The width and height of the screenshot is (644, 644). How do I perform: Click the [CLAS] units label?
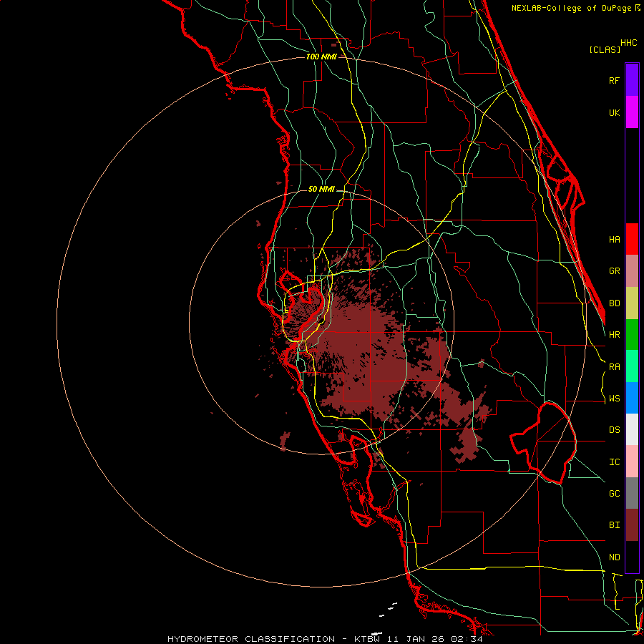click(605, 49)
